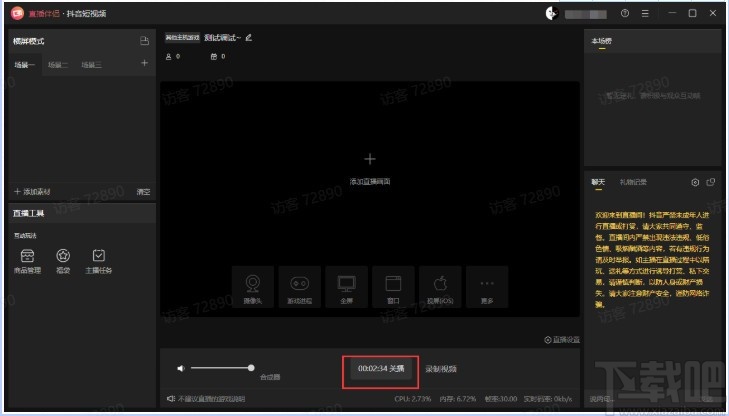Open 更多 more sources options
Image resolution: width=729 pixels, height=416 pixels.
(487, 287)
